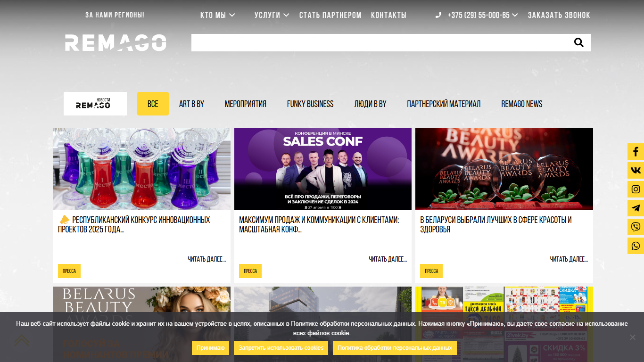This screenshot has height=362, width=644.
Task: Expand the phone number dropdown arrow
Action: [x=515, y=15]
